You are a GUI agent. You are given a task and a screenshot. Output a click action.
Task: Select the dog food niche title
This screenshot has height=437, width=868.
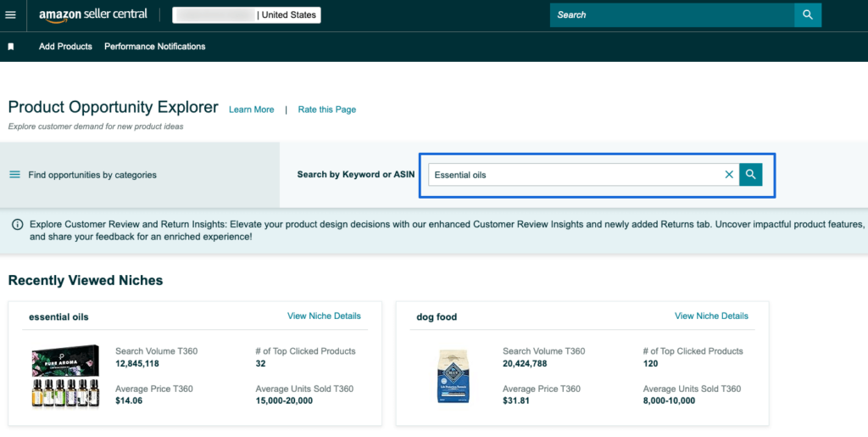pyautogui.click(x=437, y=317)
